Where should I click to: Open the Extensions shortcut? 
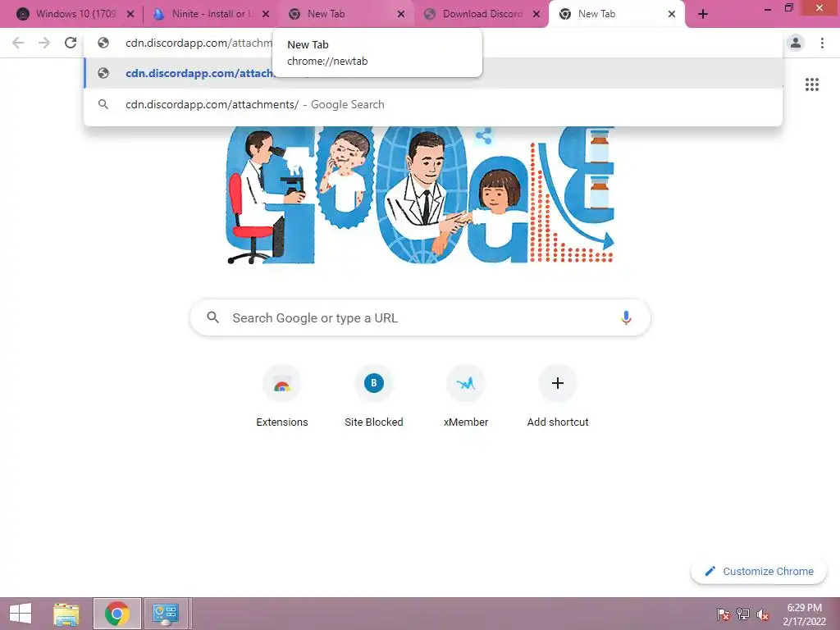(x=282, y=396)
